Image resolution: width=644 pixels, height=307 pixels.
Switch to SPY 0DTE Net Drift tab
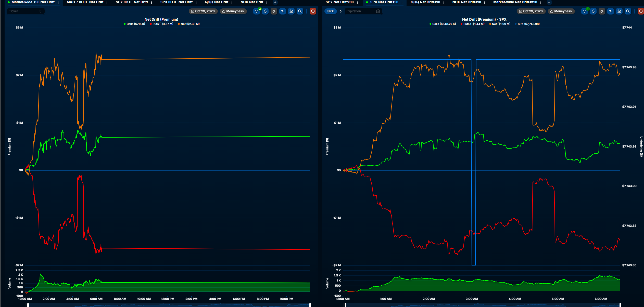pos(132,2)
